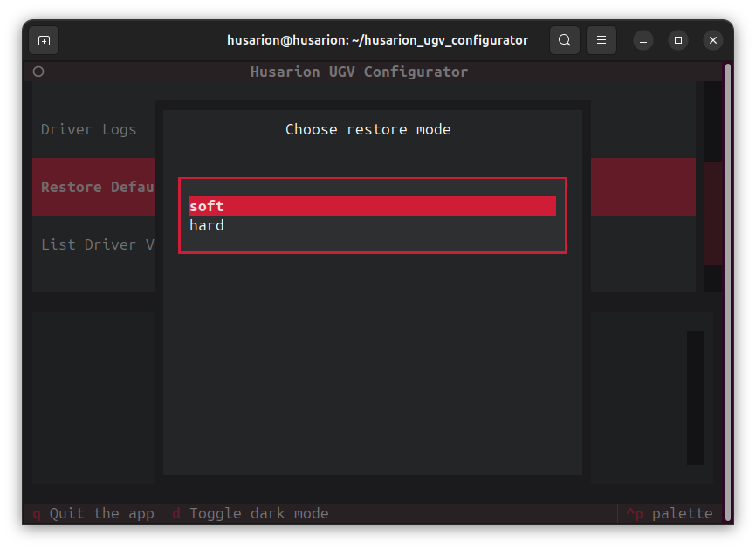Open a new terminal tab icon
This screenshot has width=756, height=549.
[x=44, y=40]
